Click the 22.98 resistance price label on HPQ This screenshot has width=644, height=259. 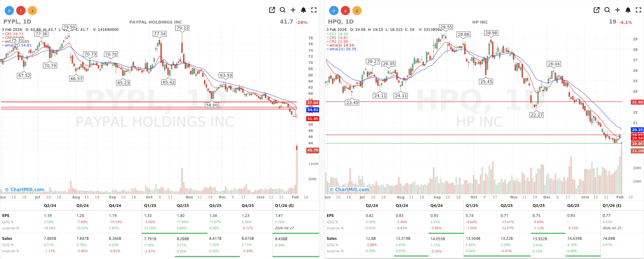point(637,102)
